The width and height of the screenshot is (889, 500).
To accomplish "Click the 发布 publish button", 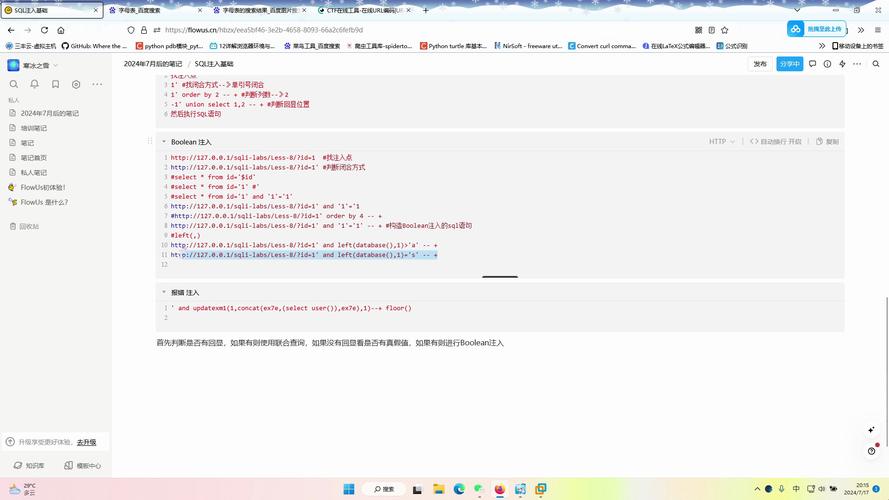I will pyautogui.click(x=760, y=64).
